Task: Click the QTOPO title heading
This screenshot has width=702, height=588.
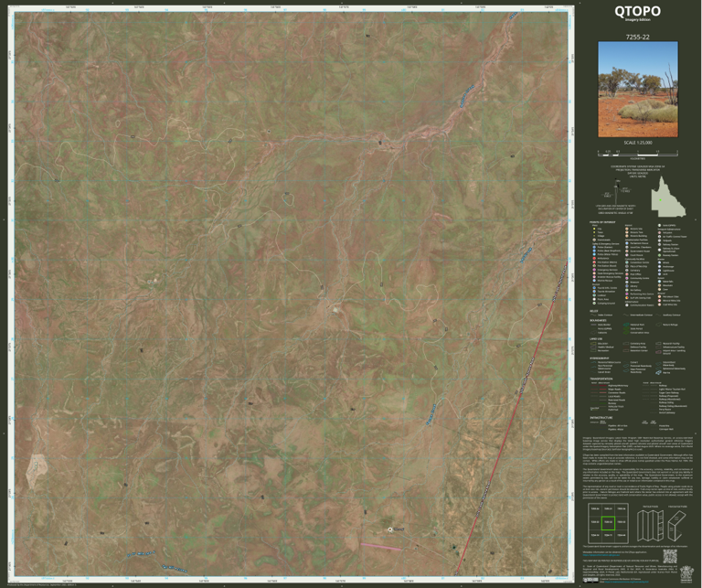Action: point(637,11)
